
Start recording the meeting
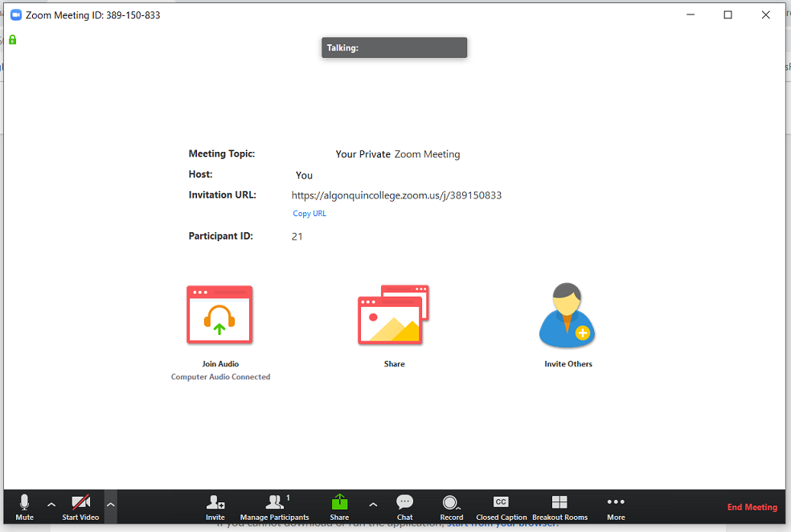(451, 505)
